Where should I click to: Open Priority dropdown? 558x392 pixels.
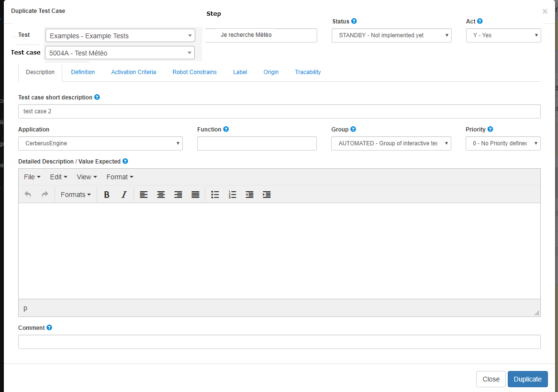503,143
